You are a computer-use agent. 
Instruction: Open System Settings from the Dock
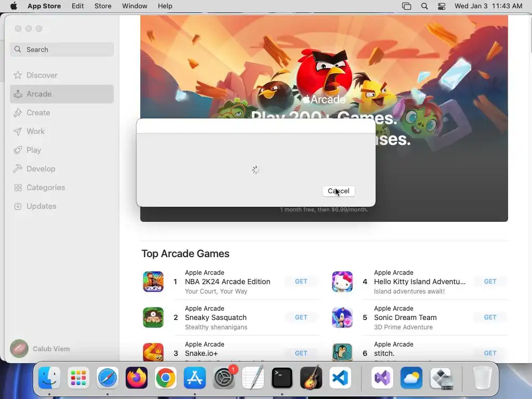coord(224,378)
